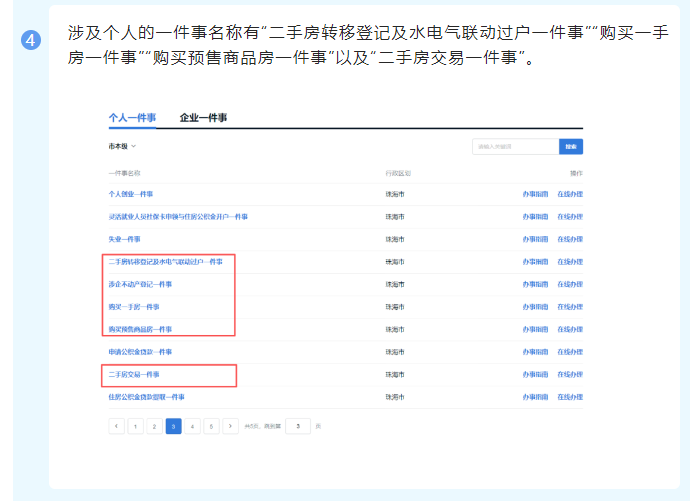Open 二手房转移登记及水电气联动过户一件事 link
Image resolution: width=697 pixels, height=501 pixels.
pos(165,261)
